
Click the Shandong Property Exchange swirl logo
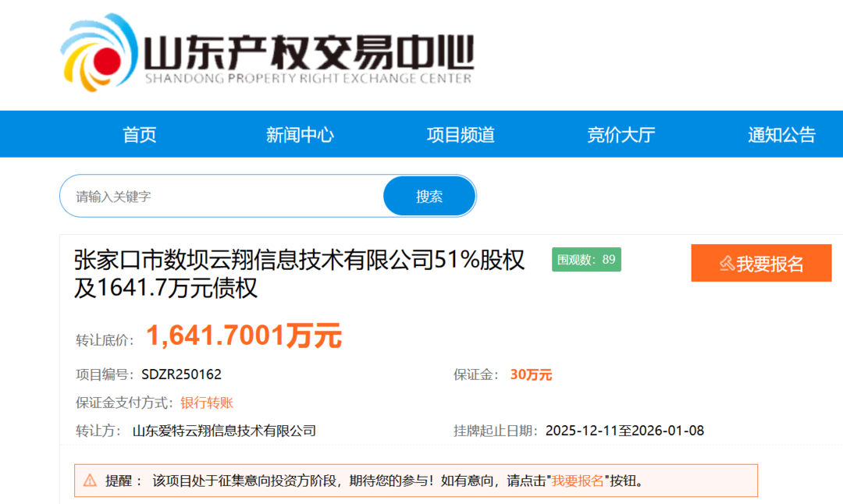(x=96, y=51)
